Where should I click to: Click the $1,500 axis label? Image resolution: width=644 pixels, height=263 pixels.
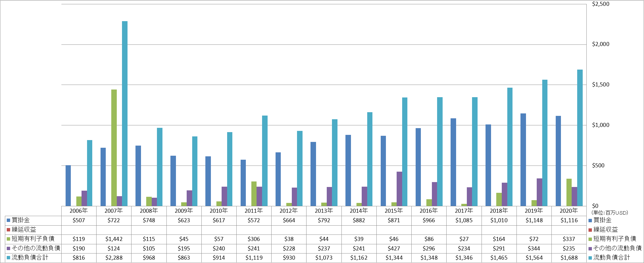click(x=600, y=85)
